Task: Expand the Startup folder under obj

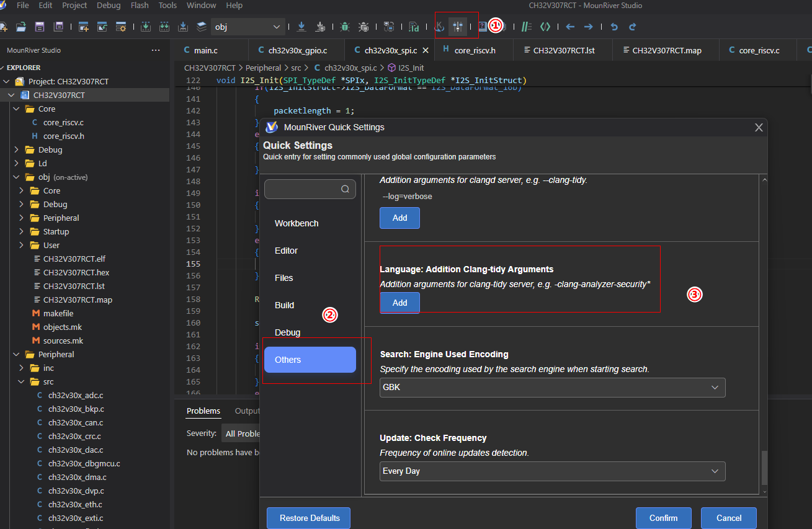Action: [x=22, y=231]
